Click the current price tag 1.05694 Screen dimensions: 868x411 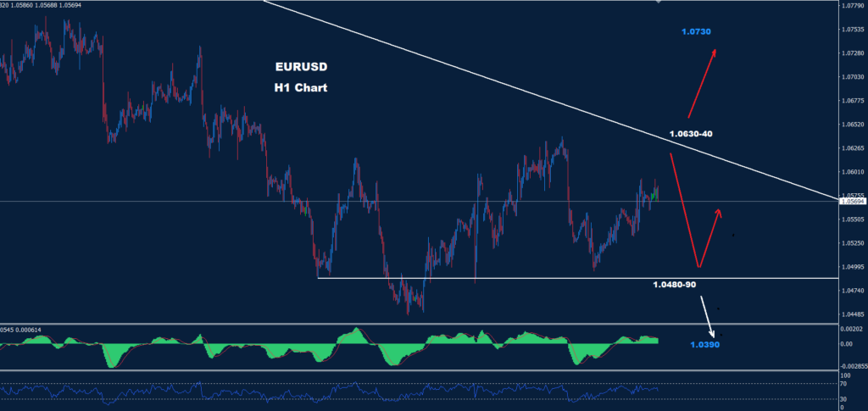pos(853,202)
